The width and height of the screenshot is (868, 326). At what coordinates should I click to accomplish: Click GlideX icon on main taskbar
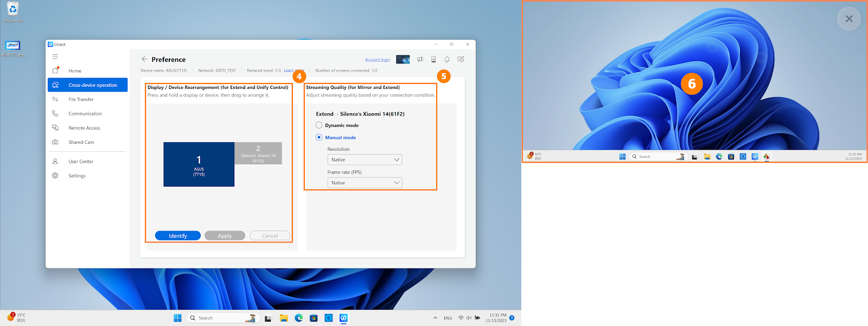[x=343, y=318]
